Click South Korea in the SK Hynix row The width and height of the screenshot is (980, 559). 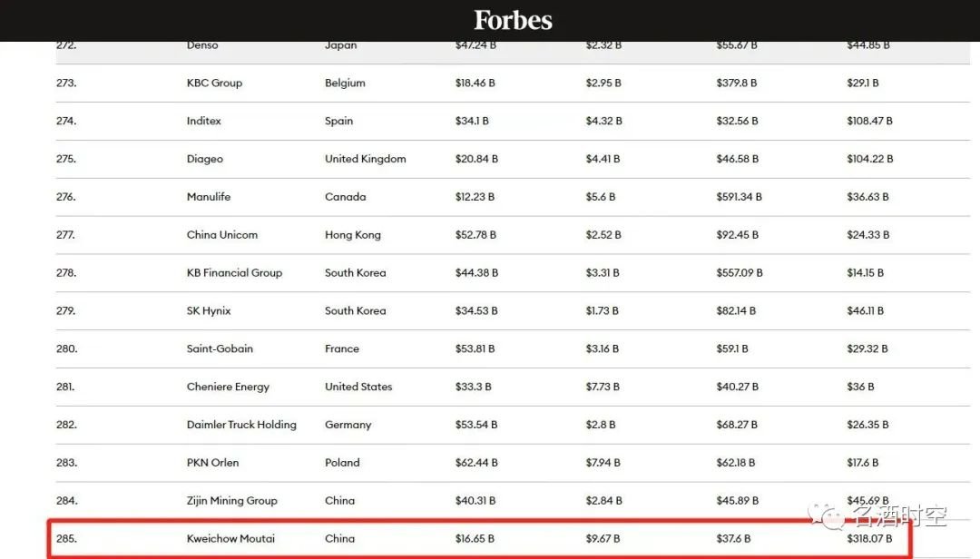356,310
